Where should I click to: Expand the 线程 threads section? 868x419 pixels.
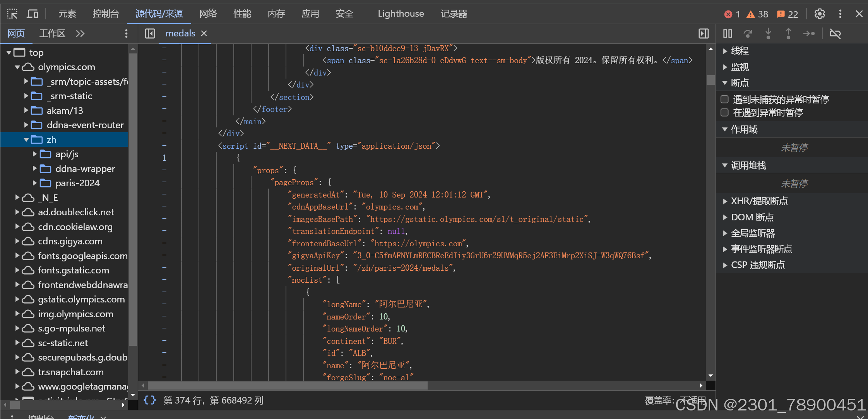[x=725, y=51]
